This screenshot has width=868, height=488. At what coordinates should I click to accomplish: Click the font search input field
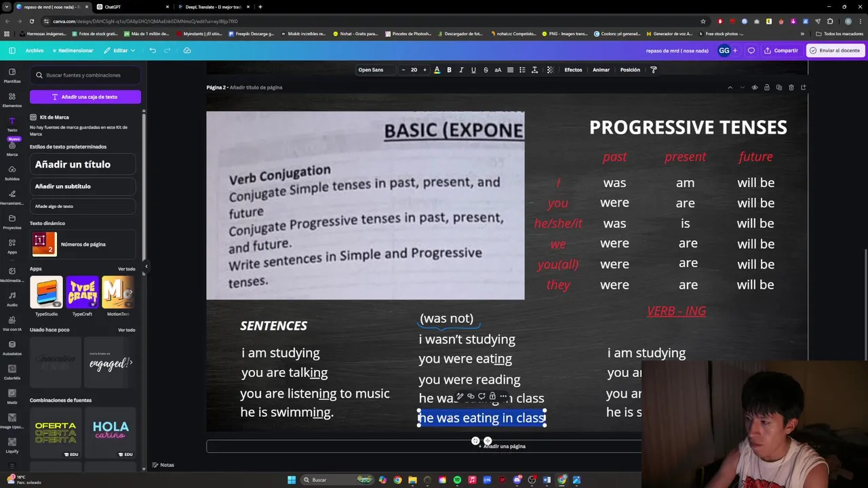pos(85,75)
